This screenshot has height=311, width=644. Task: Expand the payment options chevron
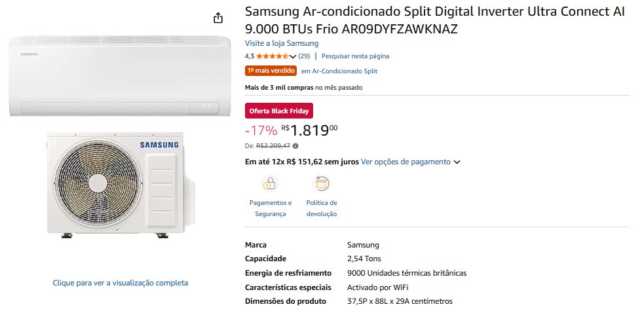[x=457, y=162]
